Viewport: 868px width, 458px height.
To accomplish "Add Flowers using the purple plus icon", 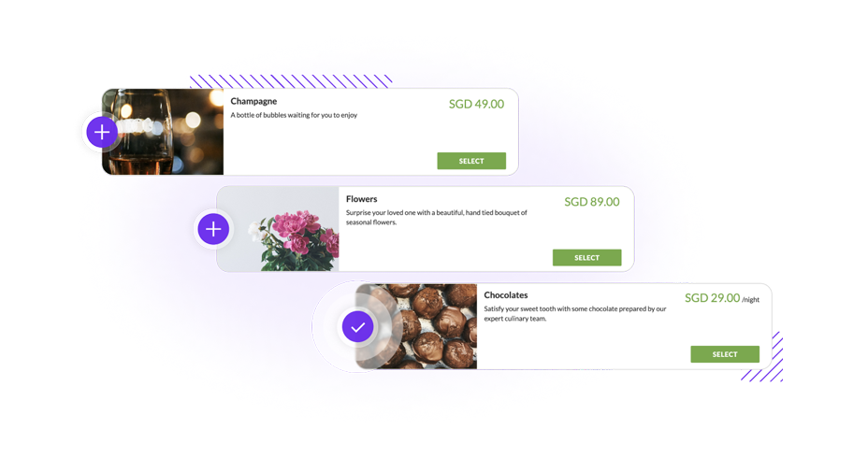I will coord(213,228).
